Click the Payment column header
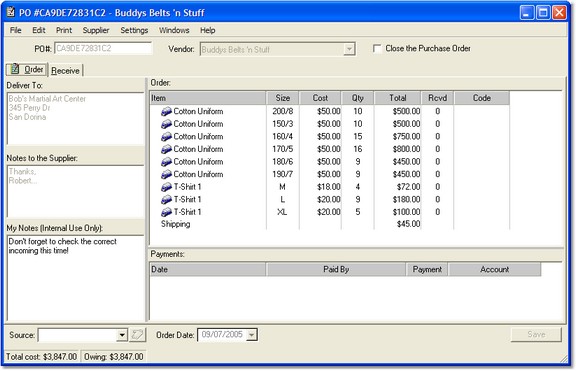 tap(427, 269)
